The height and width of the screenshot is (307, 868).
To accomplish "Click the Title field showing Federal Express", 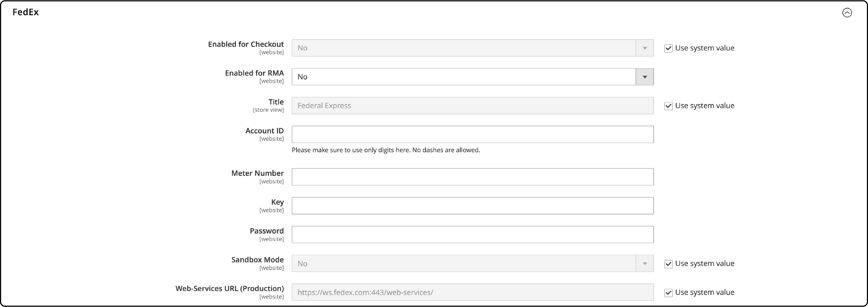I will pyautogui.click(x=473, y=106).
